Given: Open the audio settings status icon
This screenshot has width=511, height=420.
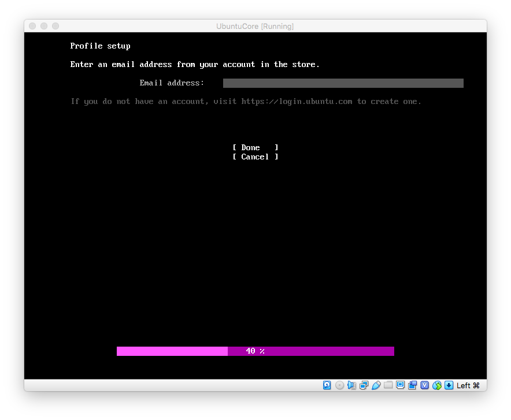Looking at the screenshot, I should click(351, 385).
